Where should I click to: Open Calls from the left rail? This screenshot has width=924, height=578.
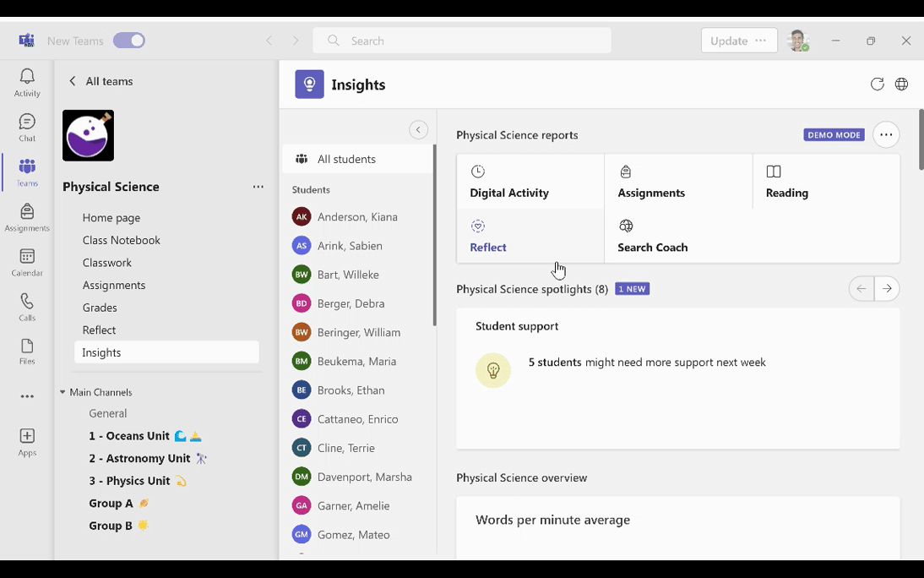(x=26, y=304)
